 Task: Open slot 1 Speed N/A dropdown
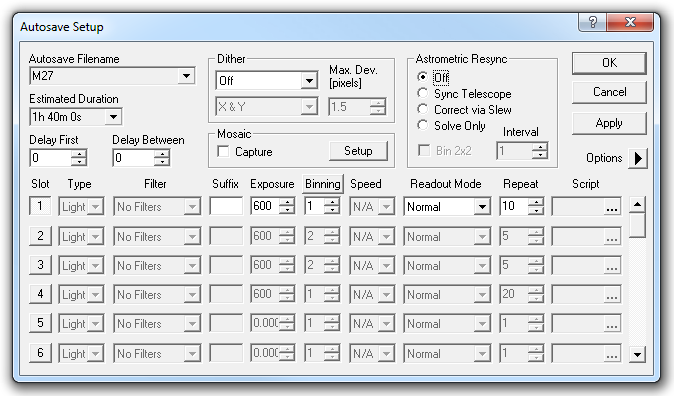click(x=386, y=207)
